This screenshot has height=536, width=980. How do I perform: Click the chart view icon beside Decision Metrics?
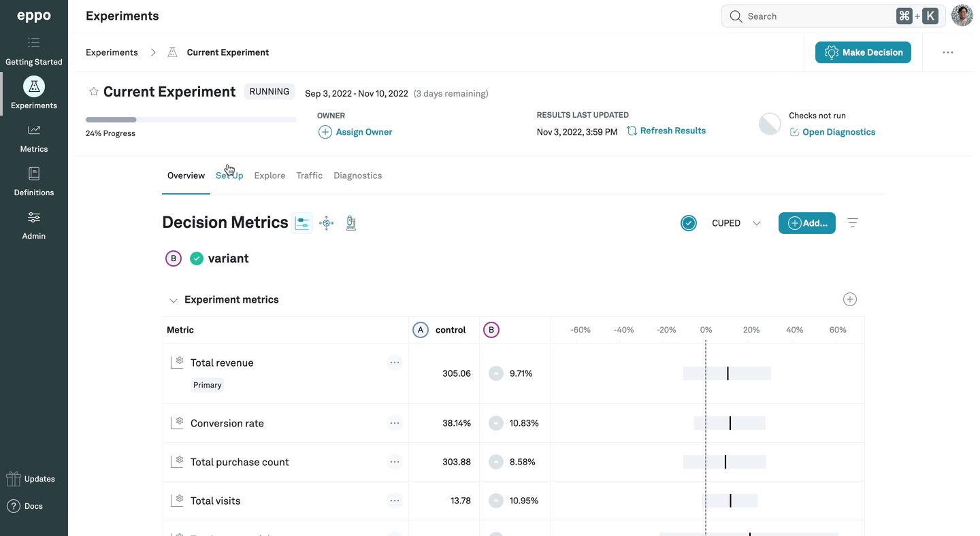click(x=302, y=222)
